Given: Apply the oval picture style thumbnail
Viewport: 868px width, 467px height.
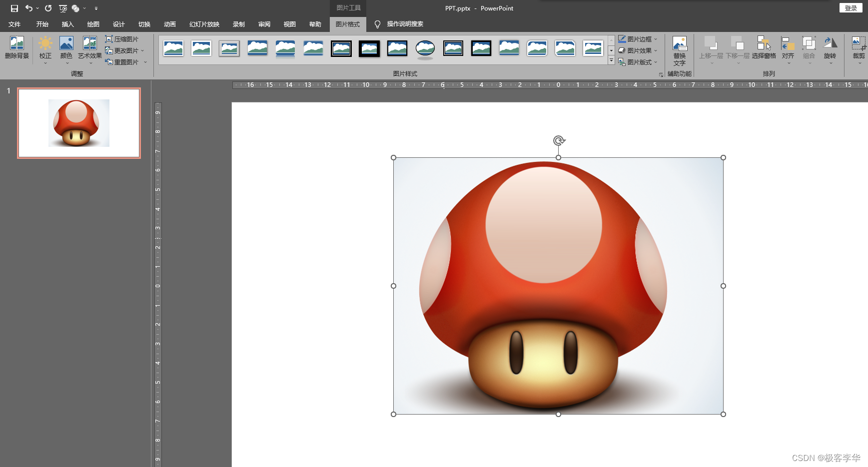Looking at the screenshot, I should point(425,48).
